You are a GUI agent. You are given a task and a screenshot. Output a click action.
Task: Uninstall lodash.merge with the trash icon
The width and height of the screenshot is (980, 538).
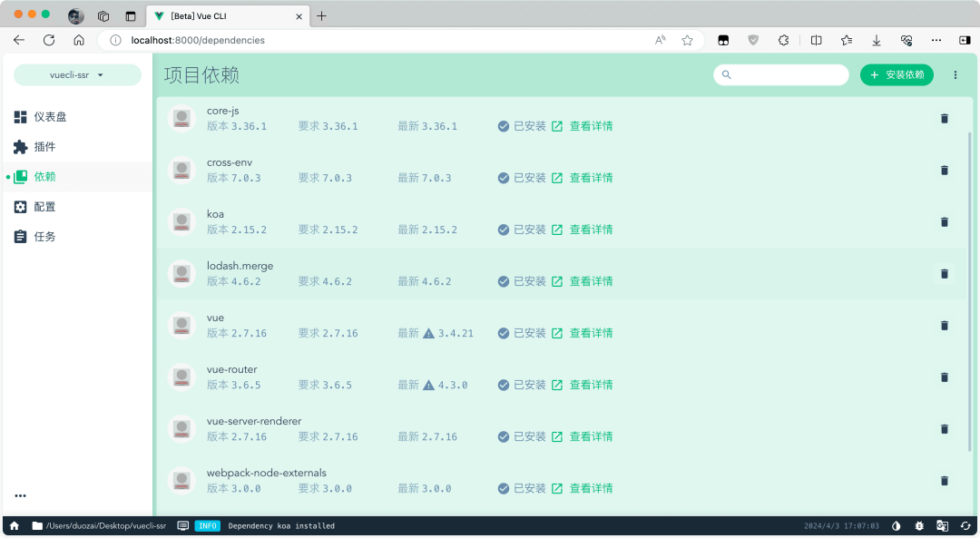(945, 274)
